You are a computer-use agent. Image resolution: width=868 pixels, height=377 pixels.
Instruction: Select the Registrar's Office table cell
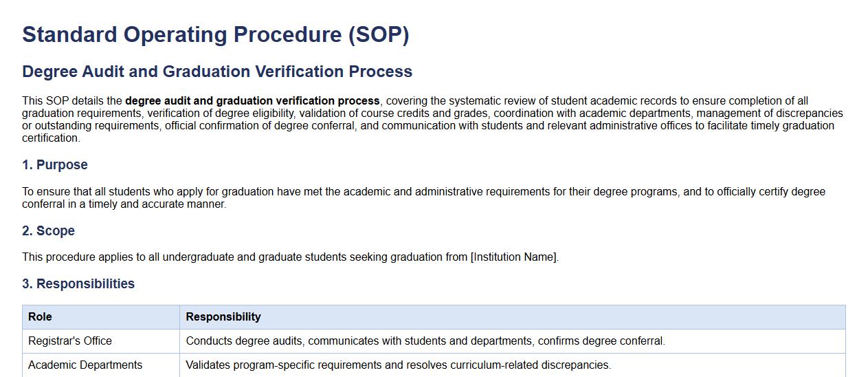pos(70,341)
